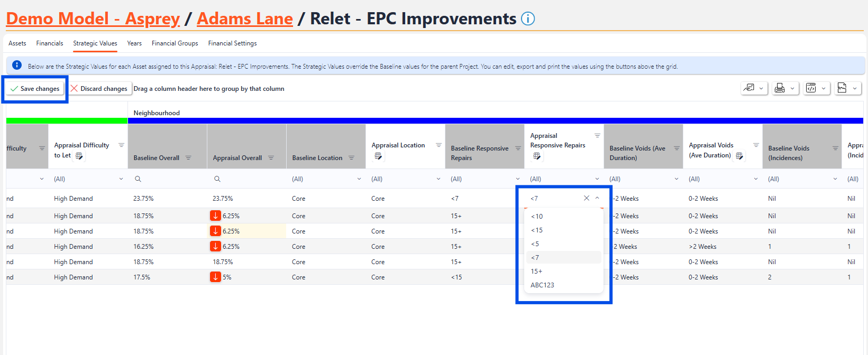Viewport: 868px width, 355px height.
Task: Open the Appraisal Voids (Ave Duration) filter dropdown
Action: click(755, 179)
